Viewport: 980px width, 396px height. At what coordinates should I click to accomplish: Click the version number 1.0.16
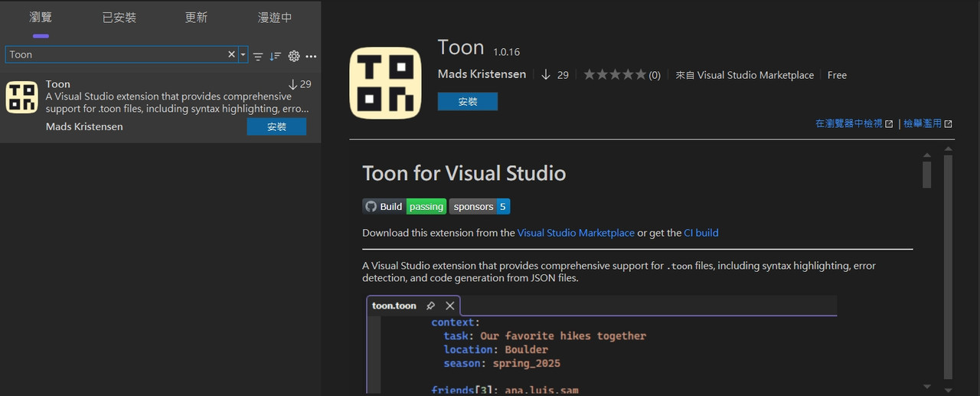tap(506, 52)
